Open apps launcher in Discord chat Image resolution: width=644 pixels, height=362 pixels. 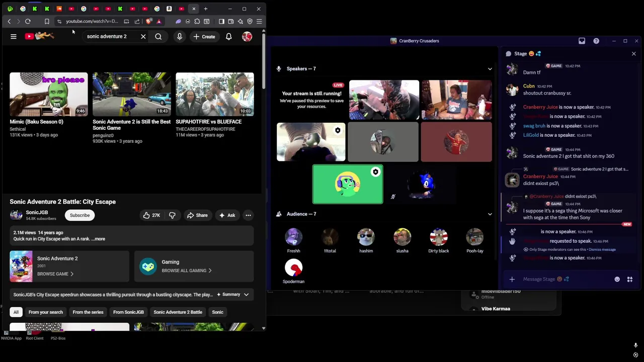(x=629, y=279)
